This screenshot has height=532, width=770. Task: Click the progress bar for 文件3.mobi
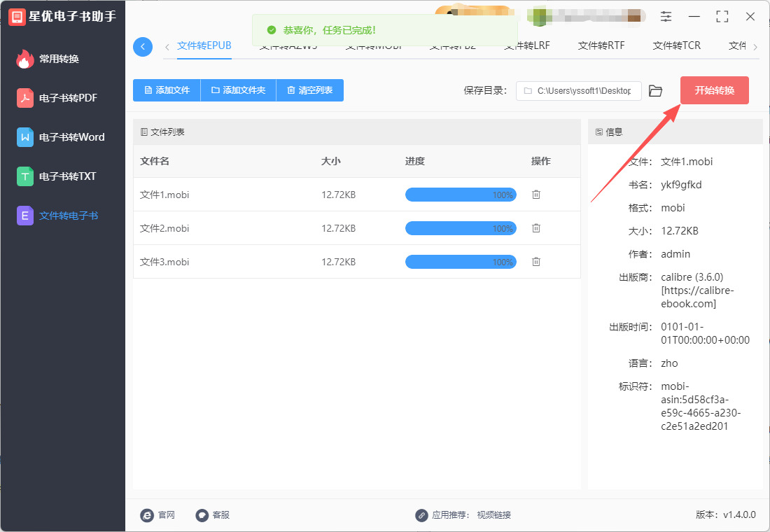(x=461, y=262)
